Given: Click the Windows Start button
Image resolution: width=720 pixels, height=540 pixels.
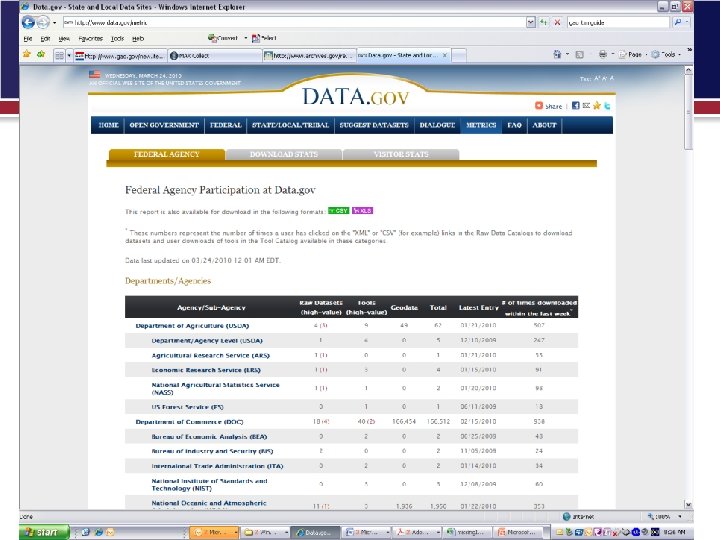Looking at the screenshot, I should pos(44,532).
